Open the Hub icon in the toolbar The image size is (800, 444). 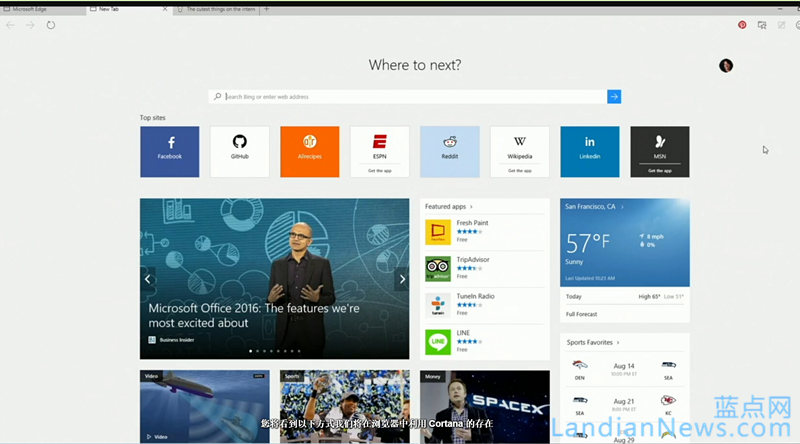pos(762,25)
